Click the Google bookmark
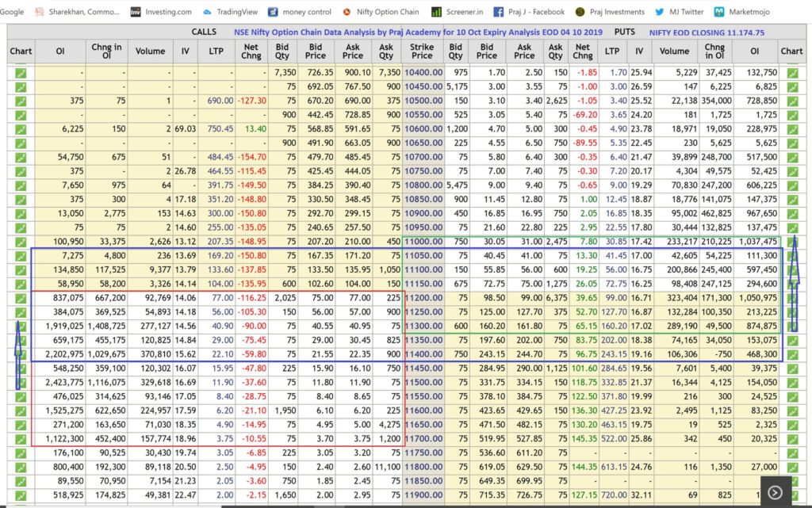The width and height of the screenshot is (812, 508). [x=11, y=11]
